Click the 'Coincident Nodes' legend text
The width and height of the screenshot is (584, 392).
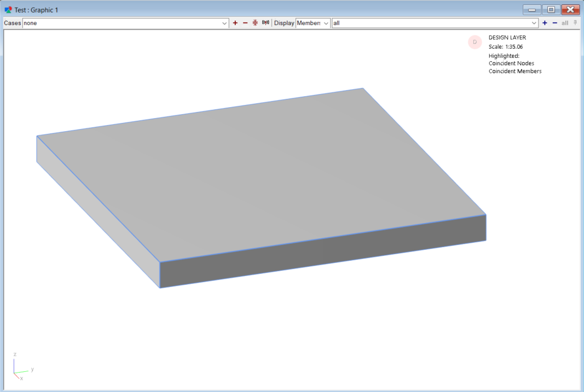coord(511,63)
